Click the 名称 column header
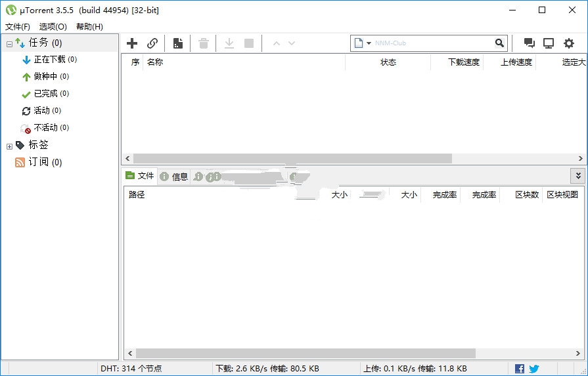This screenshot has height=376, width=588. 155,62
